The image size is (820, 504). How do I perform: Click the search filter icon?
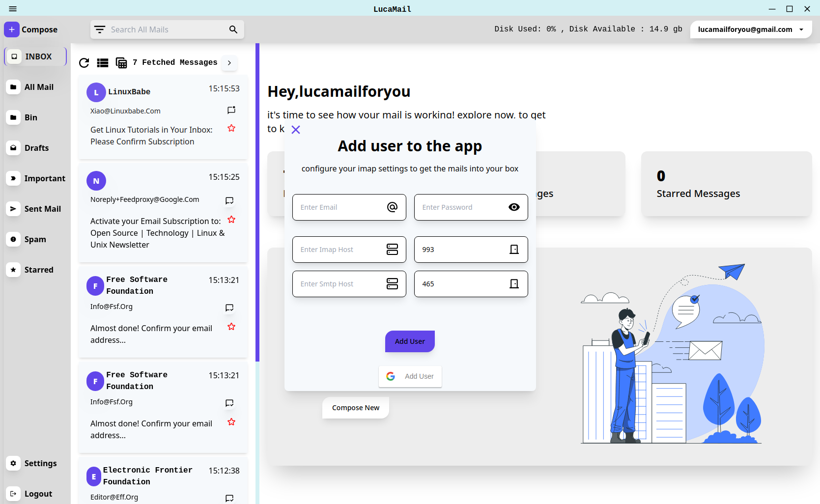point(100,29)
